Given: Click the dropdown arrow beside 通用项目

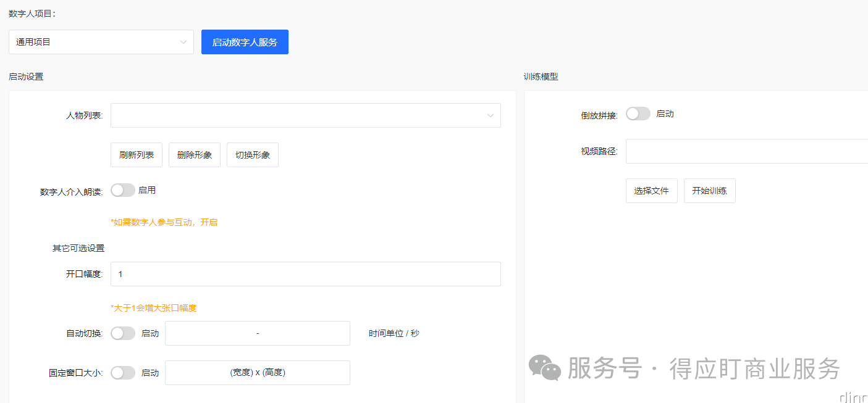Looking at the screenshot, I should pos(183,41).
